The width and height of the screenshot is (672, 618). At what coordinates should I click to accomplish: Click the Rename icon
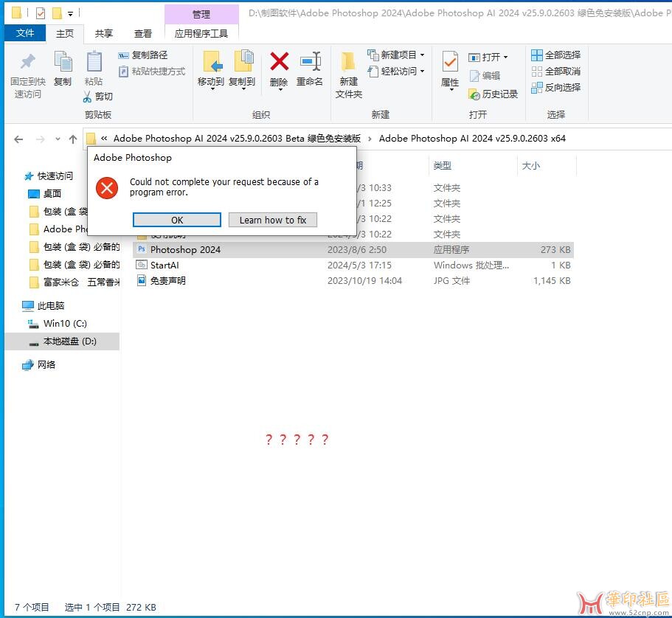(x=311, y=61)
